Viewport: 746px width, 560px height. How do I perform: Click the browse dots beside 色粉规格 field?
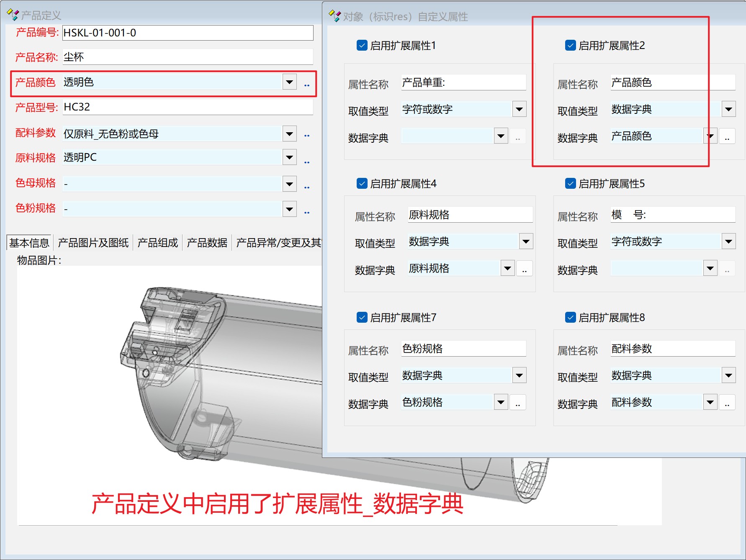(307, 212)
